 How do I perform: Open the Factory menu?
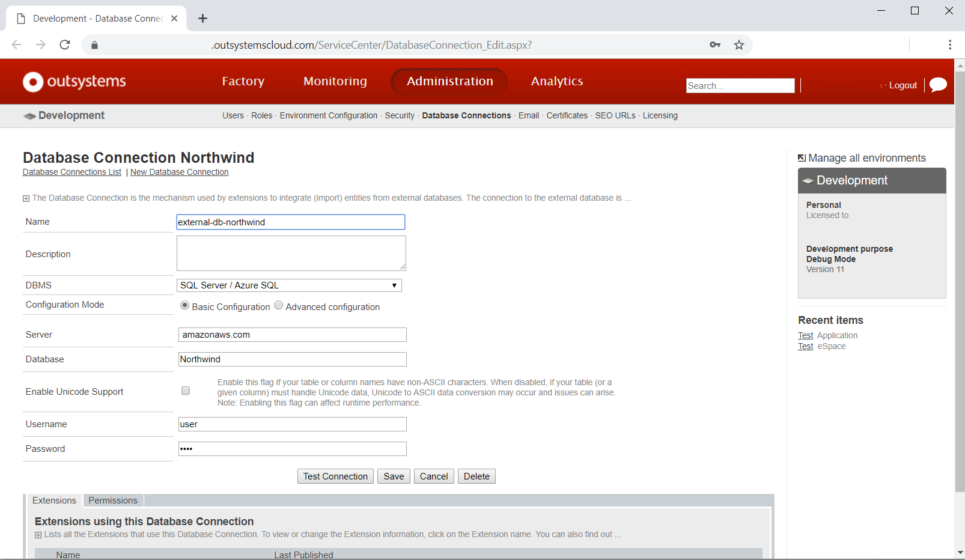tap(243, 81)
